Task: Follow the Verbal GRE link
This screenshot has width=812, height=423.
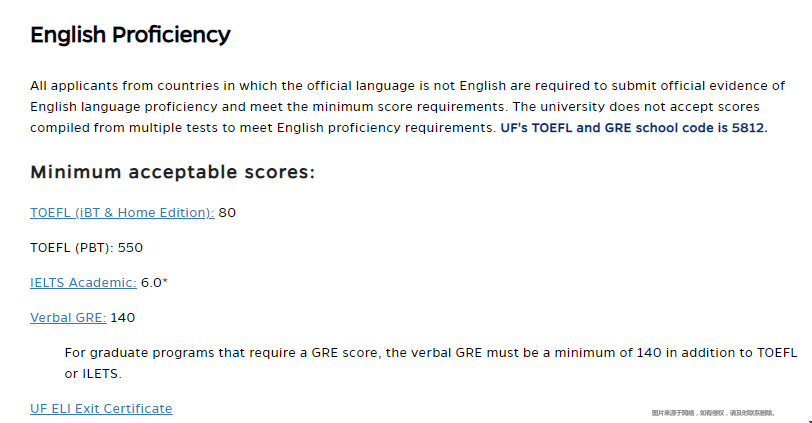Action: [x=68, y=318]
